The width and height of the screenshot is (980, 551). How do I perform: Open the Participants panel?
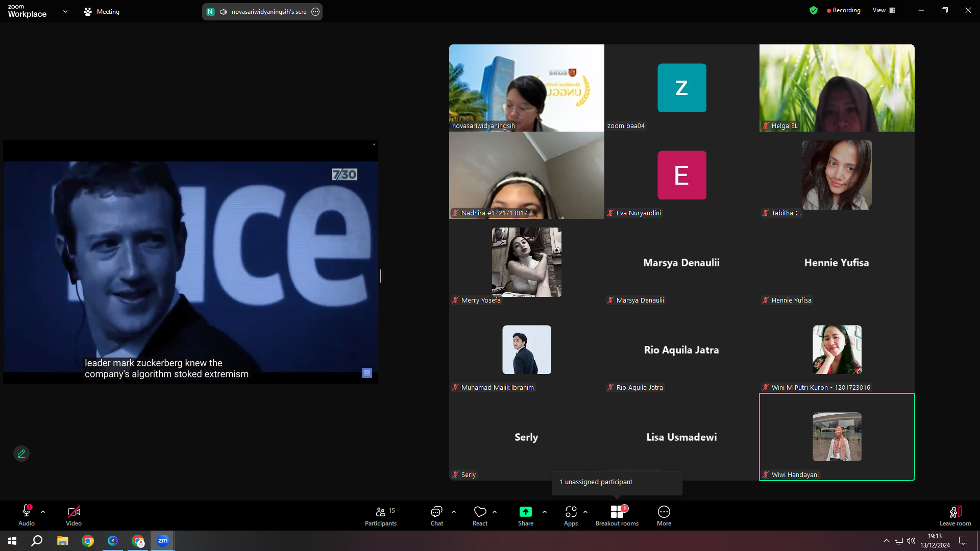tap(381, 515)
